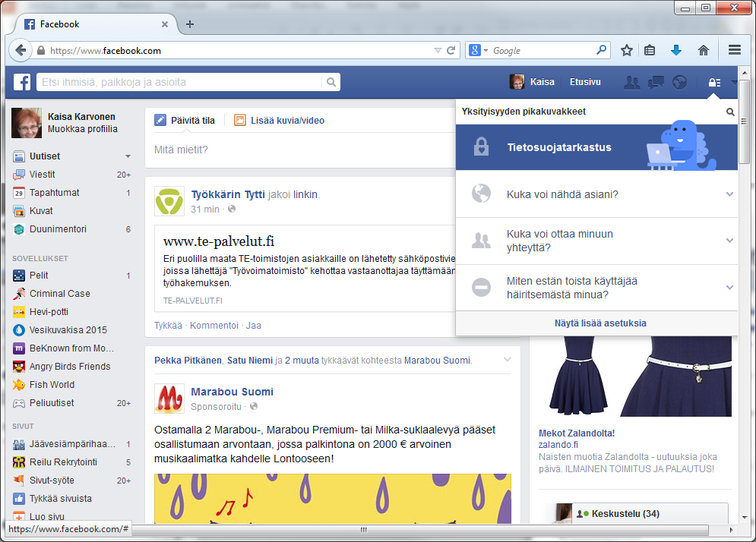Click the browser back arrow button

click(21, 50)
